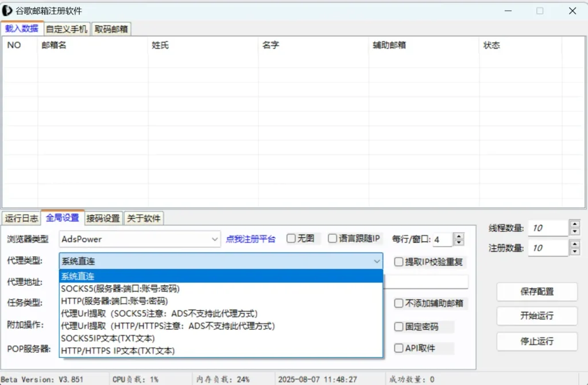Image resolution: width=588 pixels, height=385 pixels.
Task: Choose HTTP(服务器:端口:账号:密码) option
Action: click(x=221, y=301)
